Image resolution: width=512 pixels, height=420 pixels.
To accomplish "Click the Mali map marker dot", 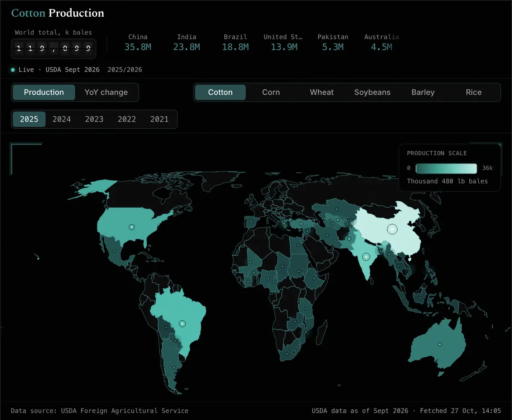I will pyautogui.click(x=250, y=263).
